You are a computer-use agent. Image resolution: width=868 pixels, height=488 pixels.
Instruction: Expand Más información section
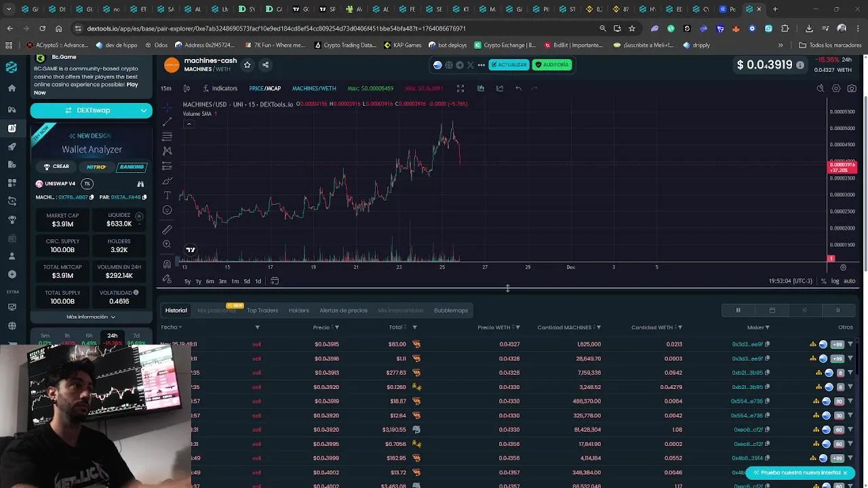pyautogui.click(x=91, y=317)
